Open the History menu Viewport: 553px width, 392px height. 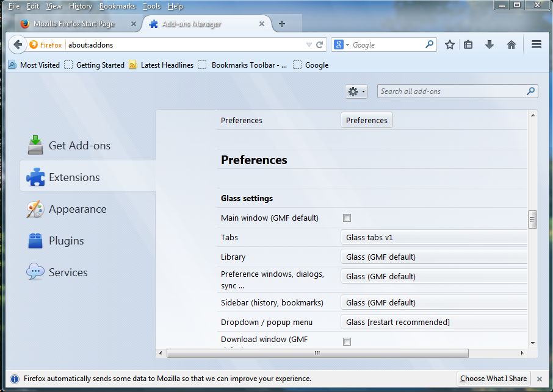tap(81, 6)
